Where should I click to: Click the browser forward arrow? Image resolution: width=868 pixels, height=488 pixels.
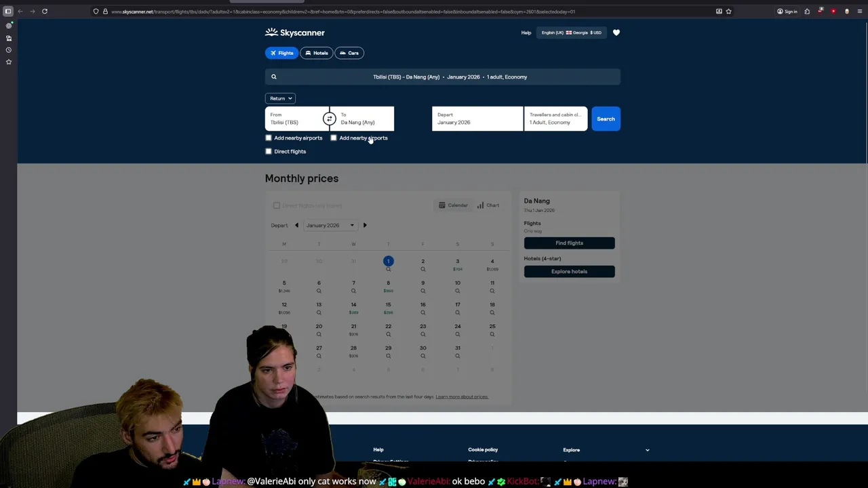point(32,11)
